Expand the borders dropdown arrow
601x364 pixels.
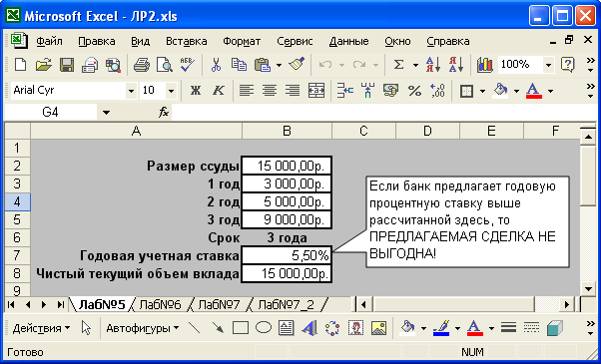point(482,91)
